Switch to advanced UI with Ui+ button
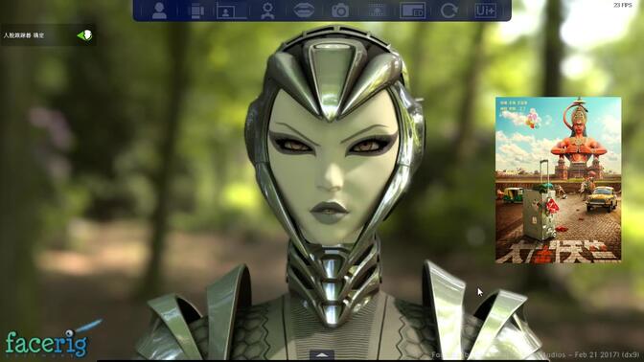The width and height of the screenshot is (644, 362). pyautogui.click(x=486, y=11)
